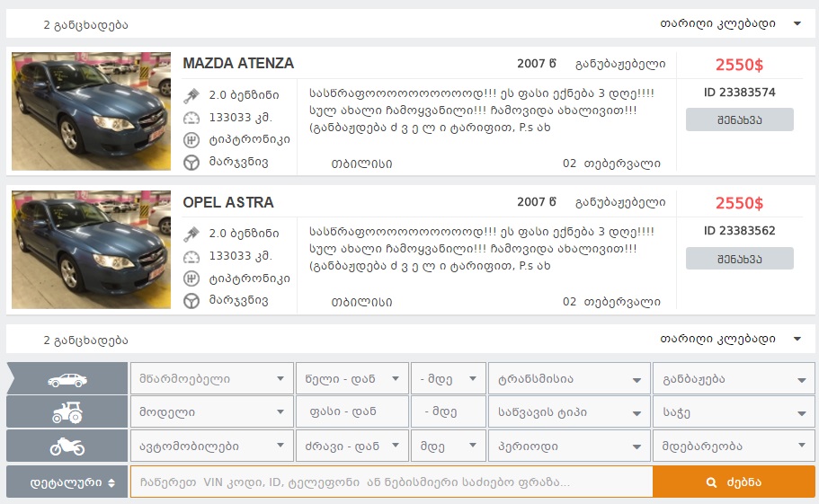Click the OPEL ASTRA description text
This screenshot has width=819, height=504.
[482, 248]
